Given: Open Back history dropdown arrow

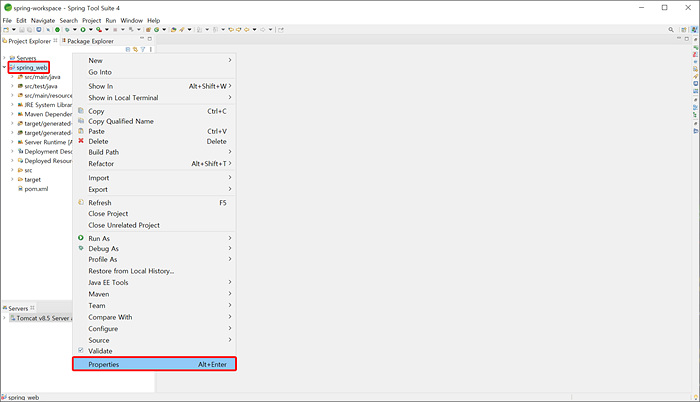Looking at the screenshot, I should [254, 29].
